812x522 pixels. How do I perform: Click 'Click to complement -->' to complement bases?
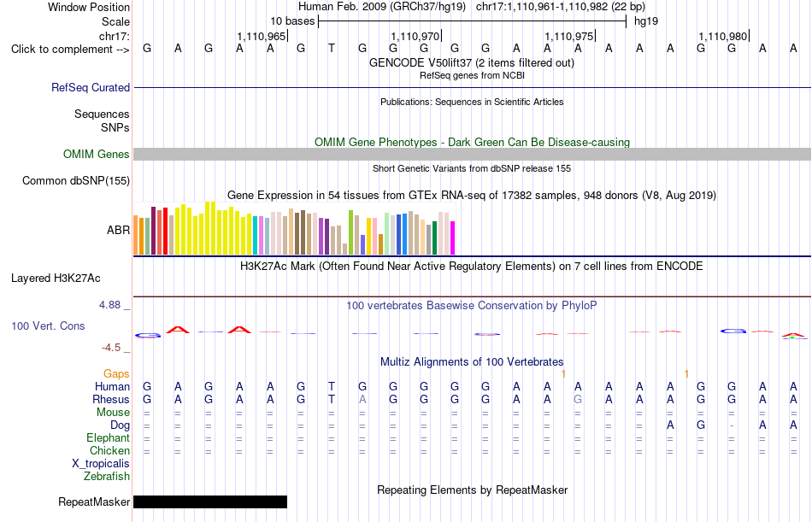[x=70, y=50]
